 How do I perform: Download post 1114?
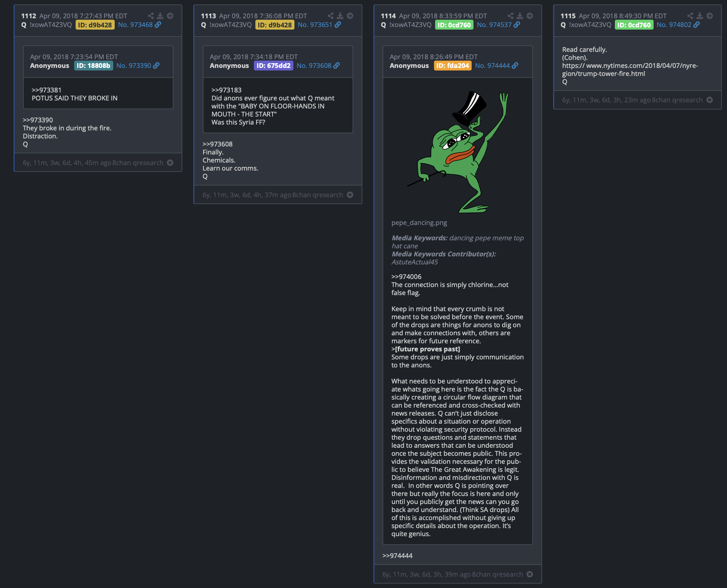pyautogui.click(x=520, y=16)
